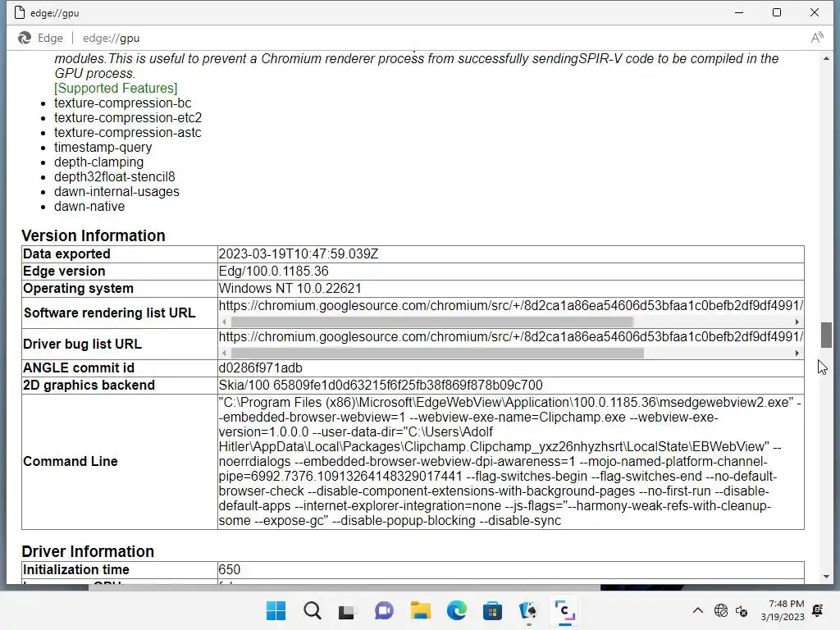Switch to Clipchamp taskbar icon
The width and height of the screenshot is (840, 630).
pos(564,610)
